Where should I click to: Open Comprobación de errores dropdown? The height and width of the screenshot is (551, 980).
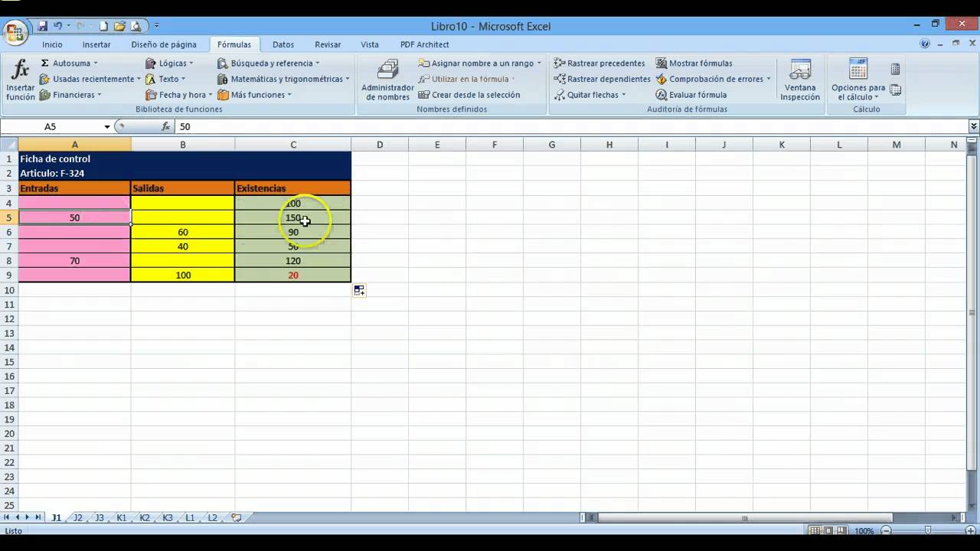pyautogui.click(x=768, y=79)
